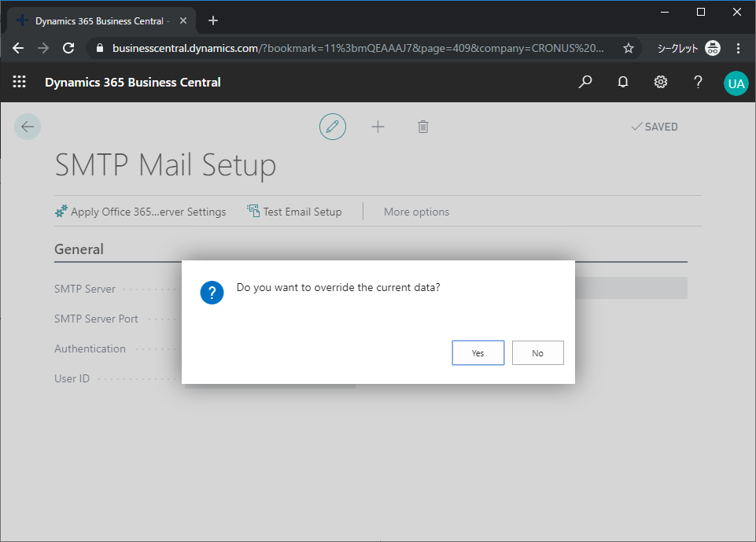Image resolution: width=756 pixels, height=542 pixels.
Task: Open the app launcher waffle icon
Action: pos(20,82)
